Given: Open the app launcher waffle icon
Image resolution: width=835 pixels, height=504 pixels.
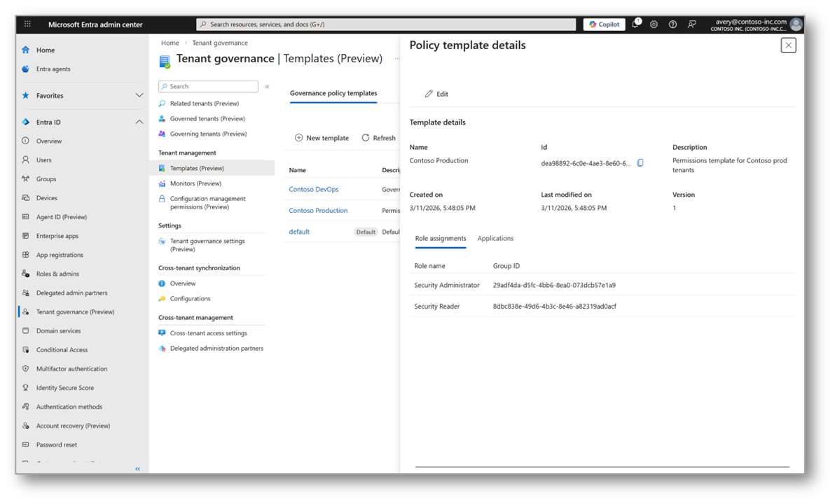Looking at the screenshot, I should pyautogui.click(x=28, y=24).
